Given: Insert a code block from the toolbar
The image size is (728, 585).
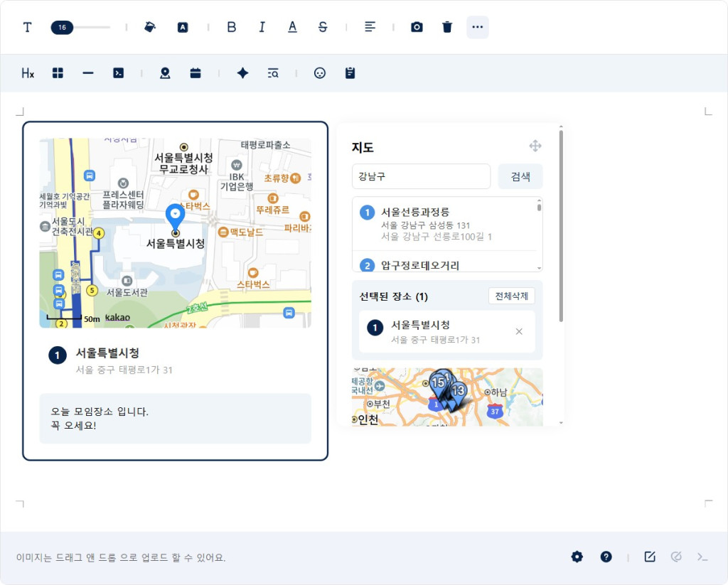Looking at the screenshot, I should click(x=119, y=73).
